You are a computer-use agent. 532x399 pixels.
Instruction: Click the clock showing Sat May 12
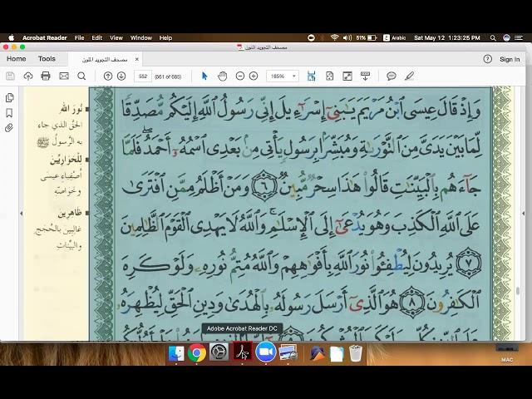[447, 37]
